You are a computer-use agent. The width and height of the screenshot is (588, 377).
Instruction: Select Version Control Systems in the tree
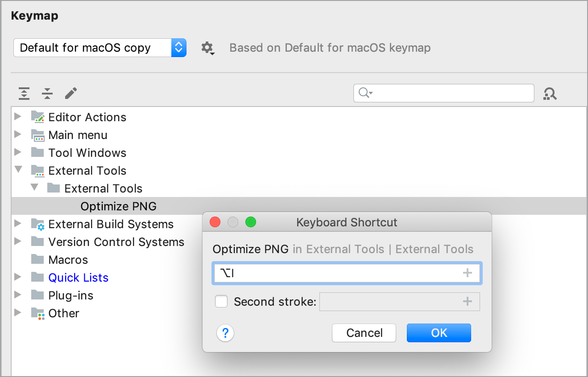(x=116, y=242)
